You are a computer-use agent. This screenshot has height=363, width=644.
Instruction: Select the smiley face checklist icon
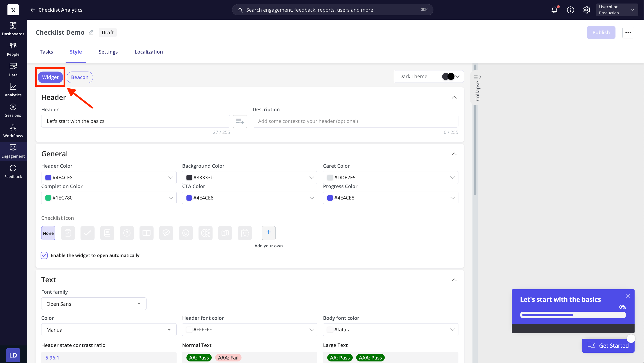pyautogui.click(x=186, y=233)
